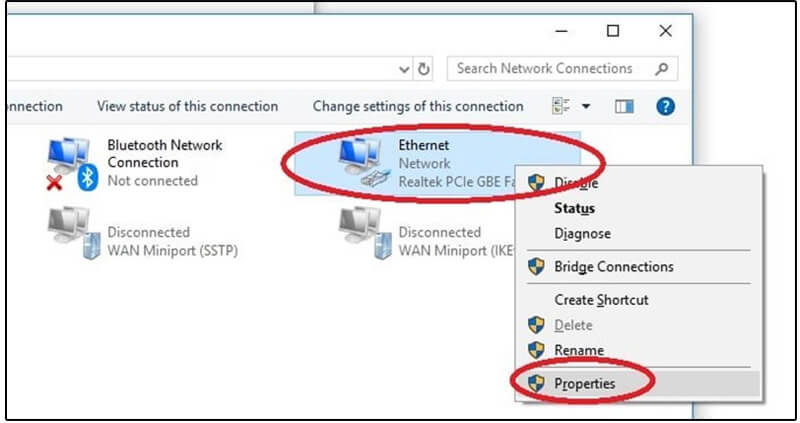Viewport: 800px width, 423px height.
Task: Click the search magnifier icon
Action: tap(662, 68)
